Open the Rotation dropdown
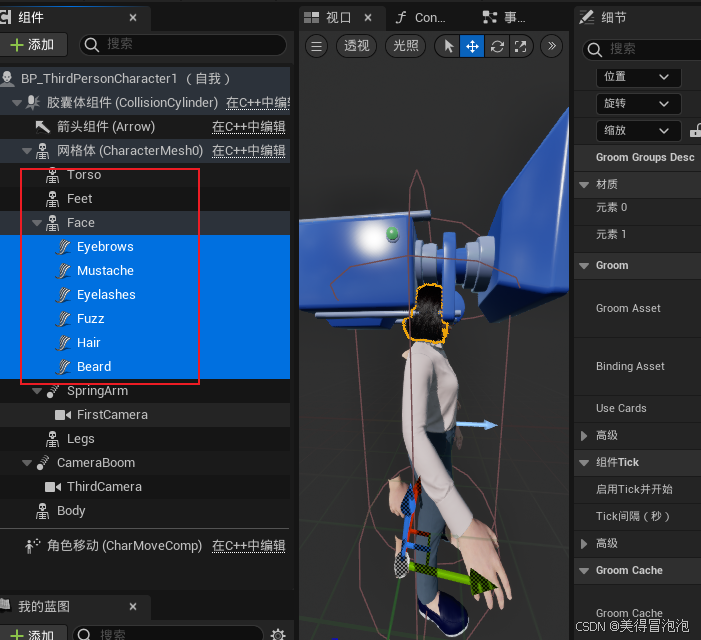 click(638, 104)
